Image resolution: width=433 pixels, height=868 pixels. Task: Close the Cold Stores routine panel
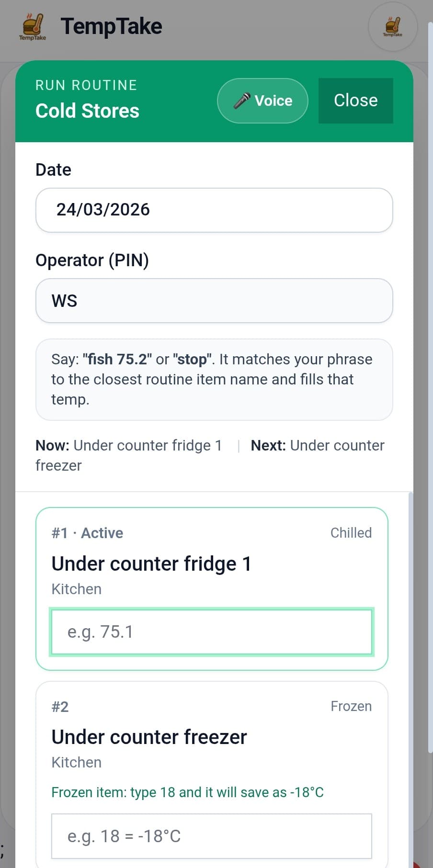coord(355,100)
